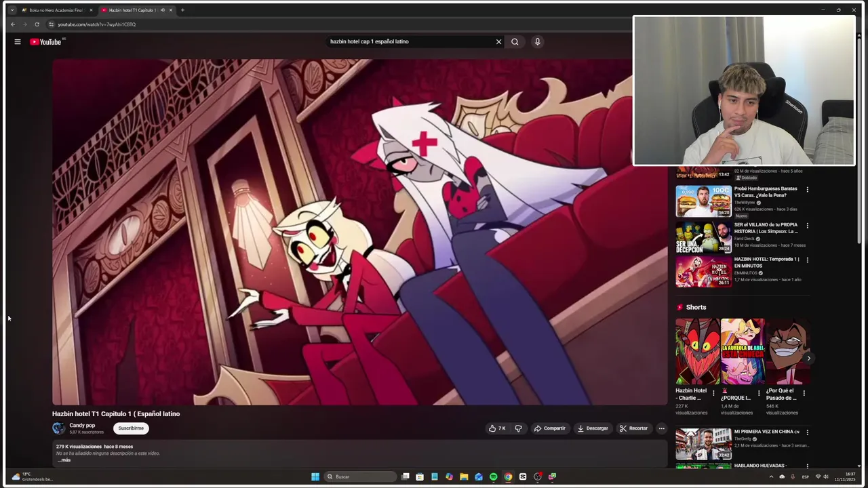Open MI PRIMERA VEZ EN CHINA thumbnail

pyautogui.click(x=703, y=444)
